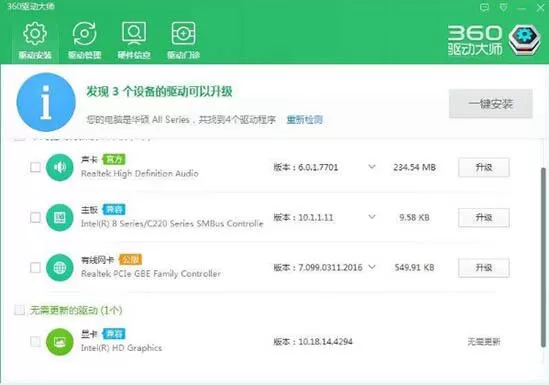The width and height of the screenshot is (549, 385).
Task: Expand version dropdown for 6.0.1.7701
Action: 372,167
